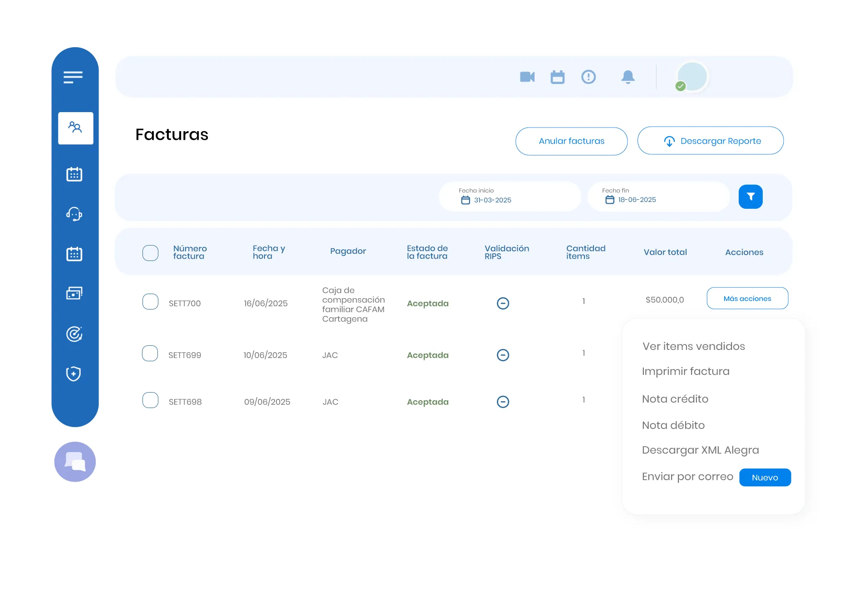Image resolution: width=868 pixels, height=595 pixels.
Task: Check the select-all checkbox in the table header
Action: pyautogui.click(x=150, y=252)
